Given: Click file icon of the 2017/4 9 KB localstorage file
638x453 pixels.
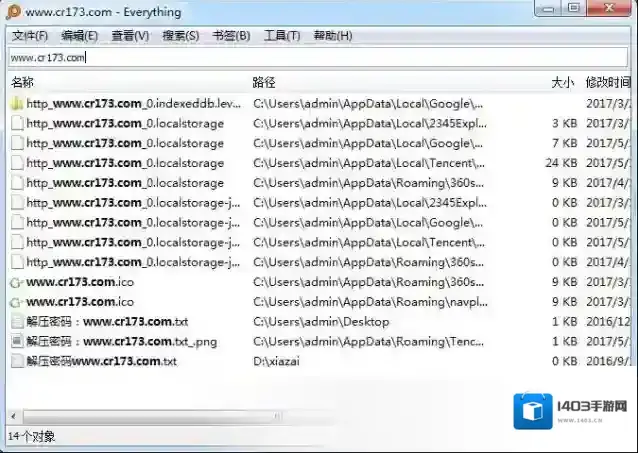Looking at the screenshot, I should 17,183.
